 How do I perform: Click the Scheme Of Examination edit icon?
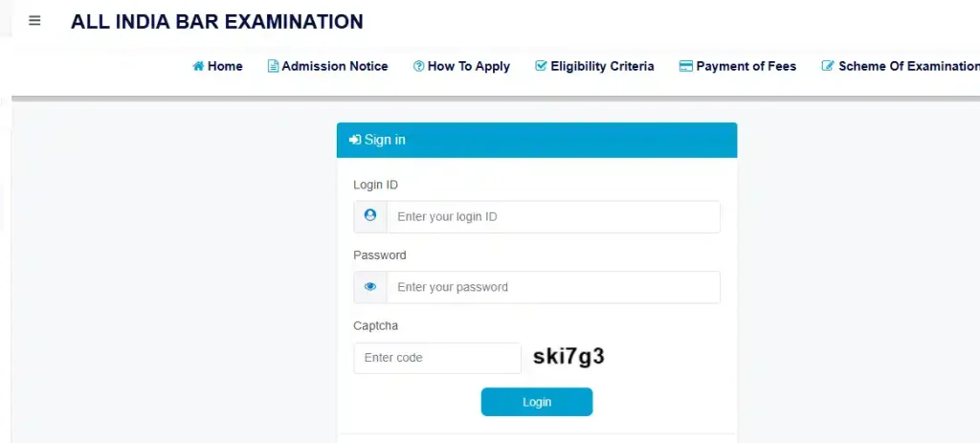coord(828,67)
